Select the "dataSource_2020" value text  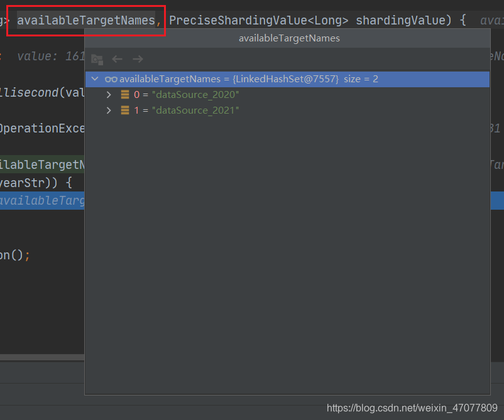195,95
